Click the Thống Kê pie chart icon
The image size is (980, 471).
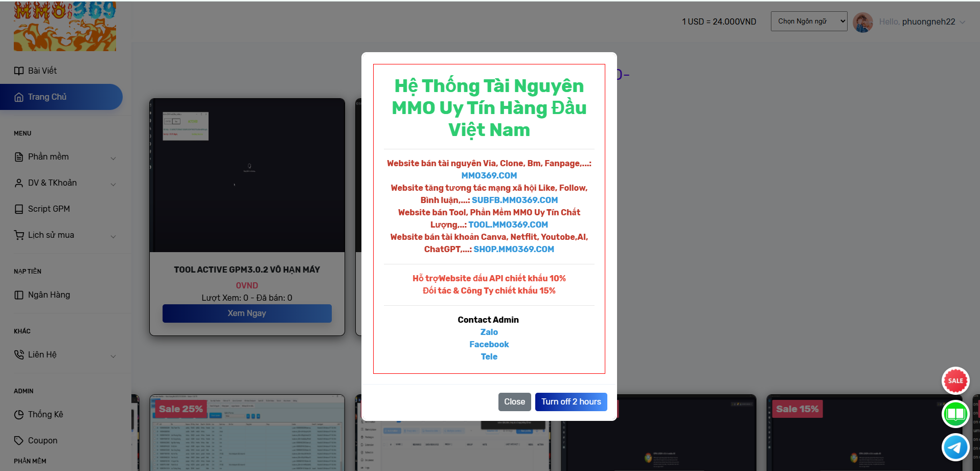[x=19, y=415]
